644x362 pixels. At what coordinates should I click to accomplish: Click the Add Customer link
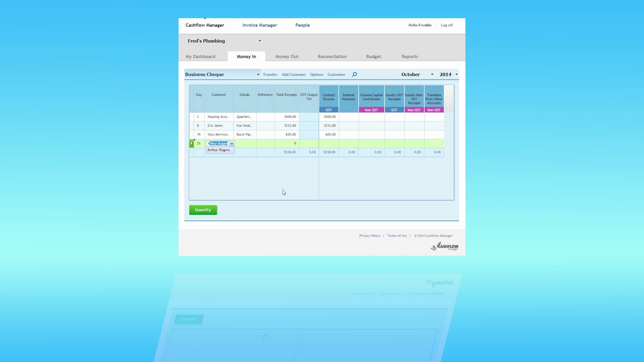[x=293, y=74]
